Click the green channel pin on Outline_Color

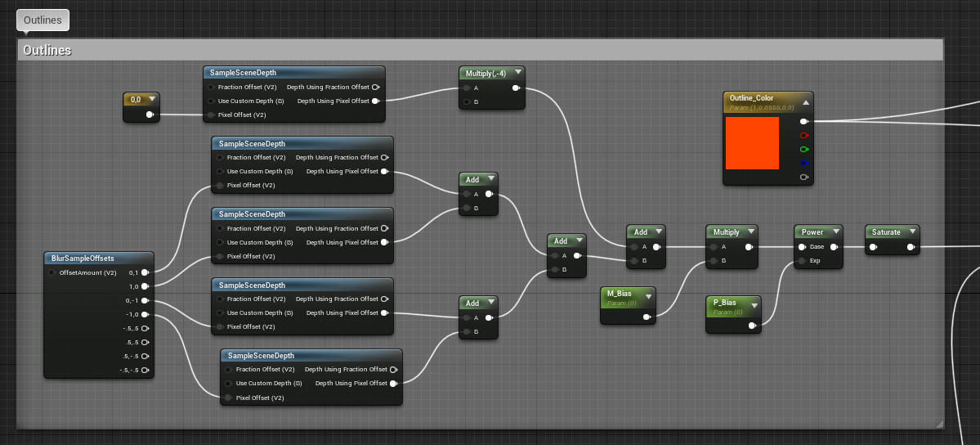click(803, 149)
